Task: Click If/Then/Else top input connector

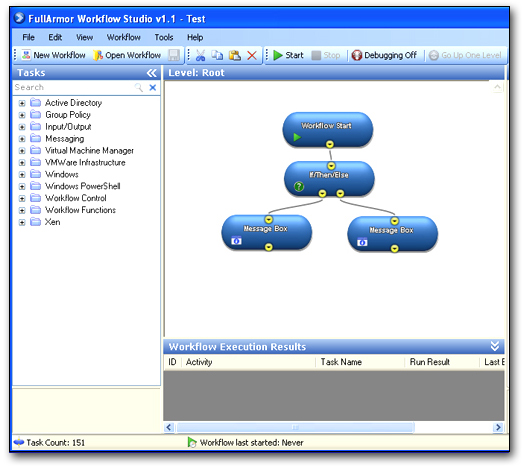Action: (331, 166)
